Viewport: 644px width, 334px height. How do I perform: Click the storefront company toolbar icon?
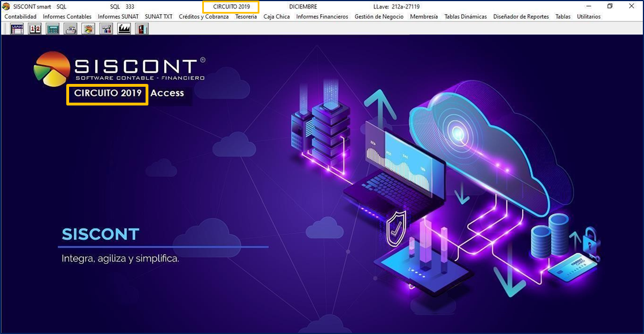[17, 29]
